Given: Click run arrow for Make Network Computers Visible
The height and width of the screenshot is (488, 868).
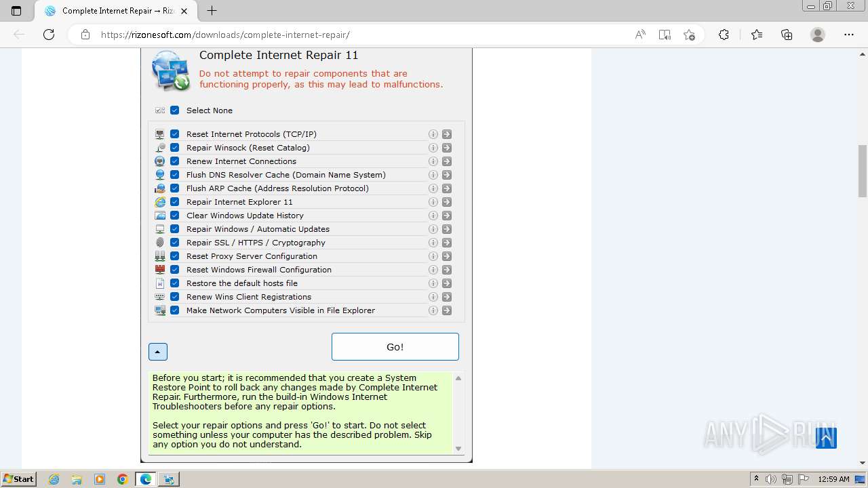Looking at the screenshot, I should (x=447, y=310).
